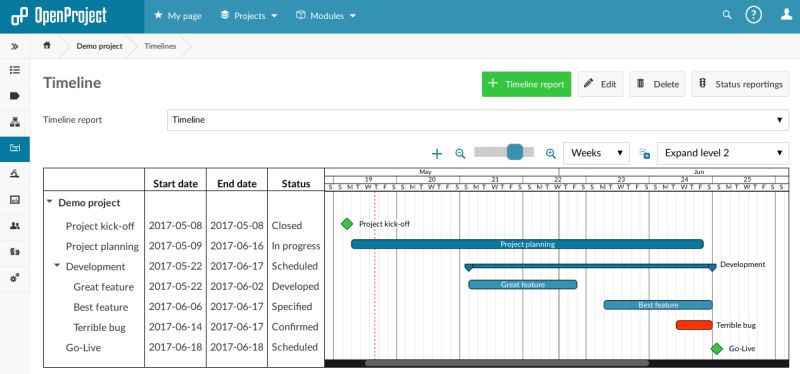The image size is (800, 374).
Task: Open the Project planning row
Action: point(102,246)
